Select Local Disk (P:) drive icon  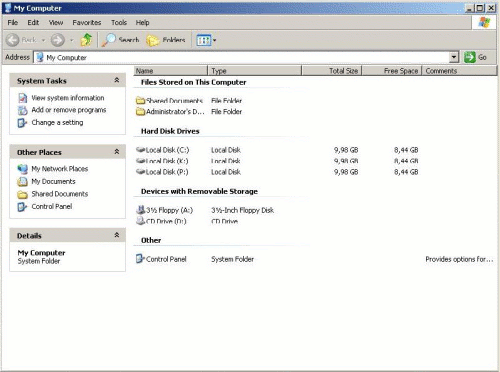click(140, 172)
